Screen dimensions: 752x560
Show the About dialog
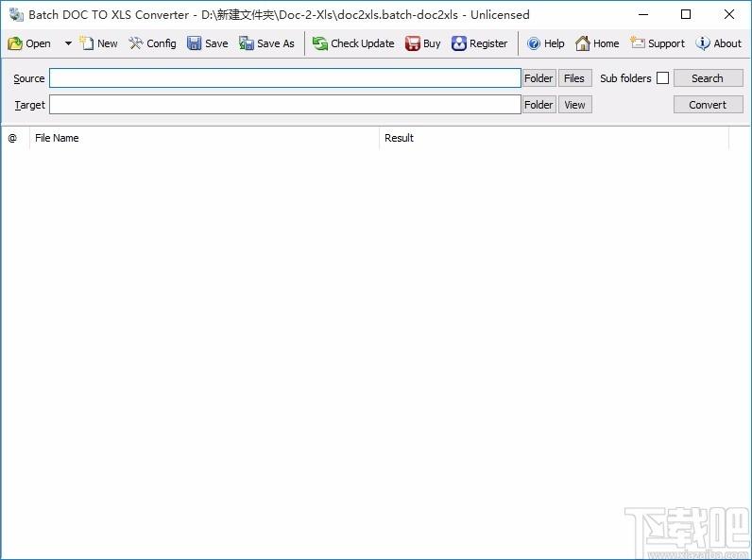719,43
